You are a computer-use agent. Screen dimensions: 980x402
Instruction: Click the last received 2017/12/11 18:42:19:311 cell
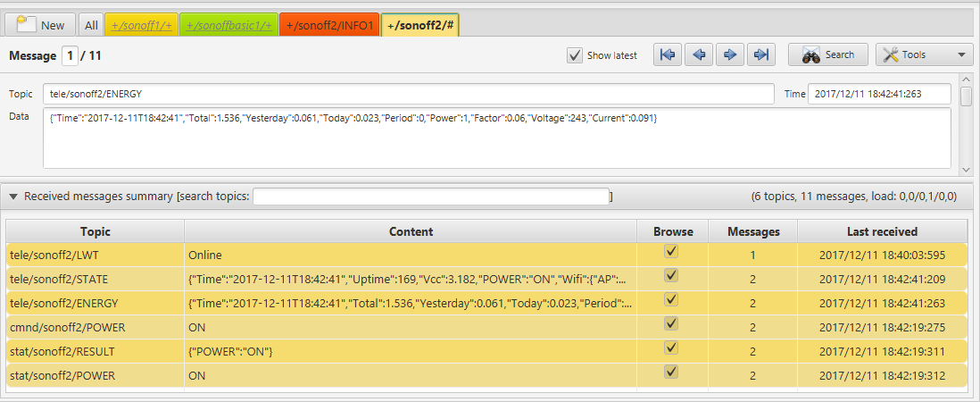pos(882,351)
